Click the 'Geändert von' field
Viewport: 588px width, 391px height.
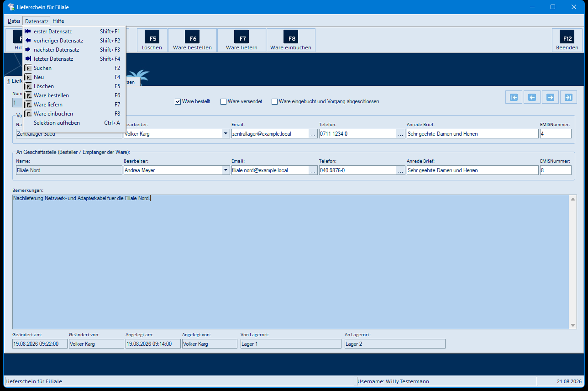pos(96,344)
